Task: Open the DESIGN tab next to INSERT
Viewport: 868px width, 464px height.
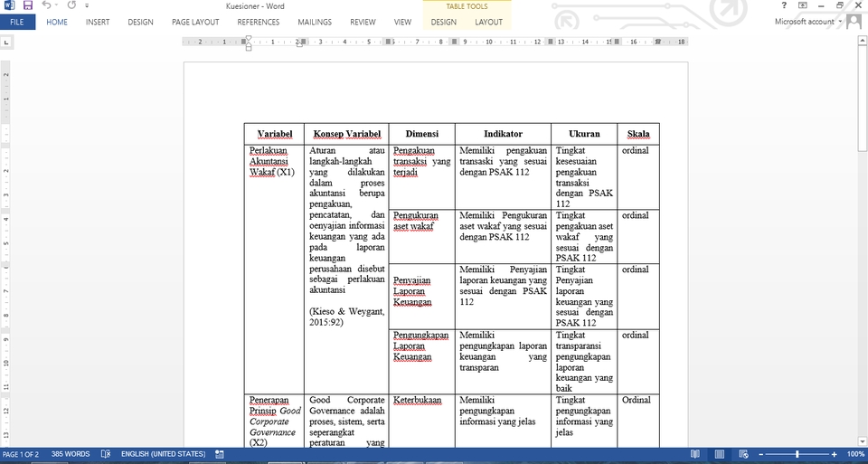Action: click(141, 22)
